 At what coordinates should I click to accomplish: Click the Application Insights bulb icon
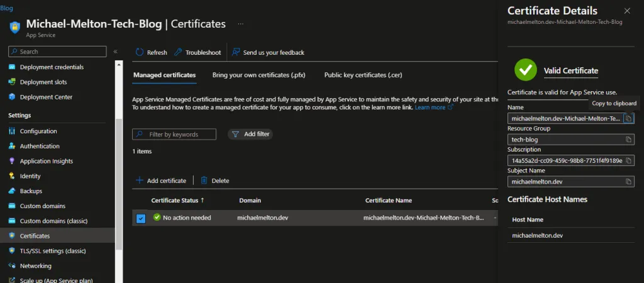pyautogui.click(x=12, y=161)
